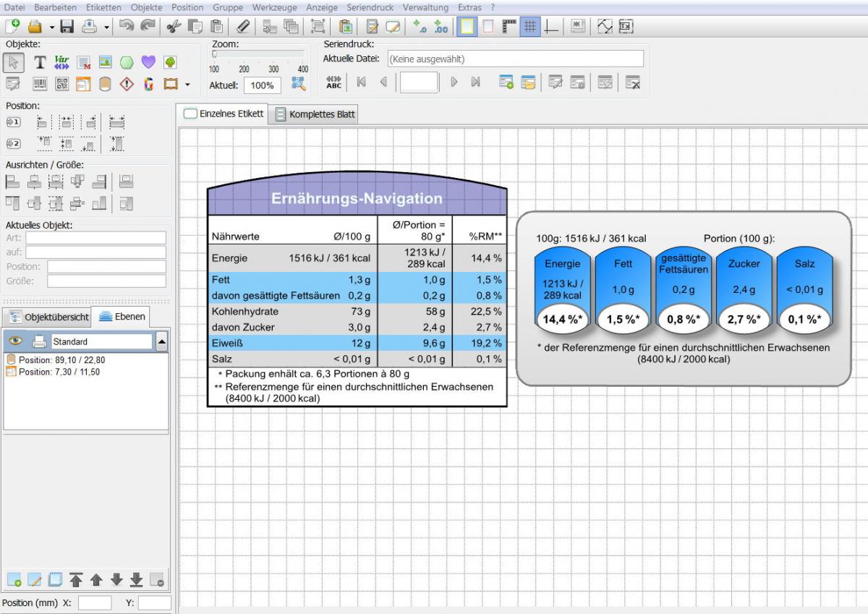Switch to Komplettes Blatt tab

pyautogui.click(x=315, y=114)
